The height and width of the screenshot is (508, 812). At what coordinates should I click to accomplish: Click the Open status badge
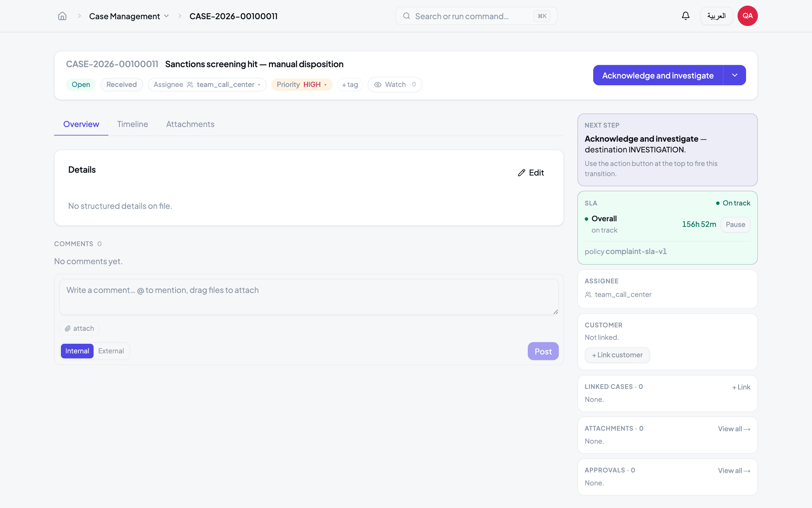[81, 85]
